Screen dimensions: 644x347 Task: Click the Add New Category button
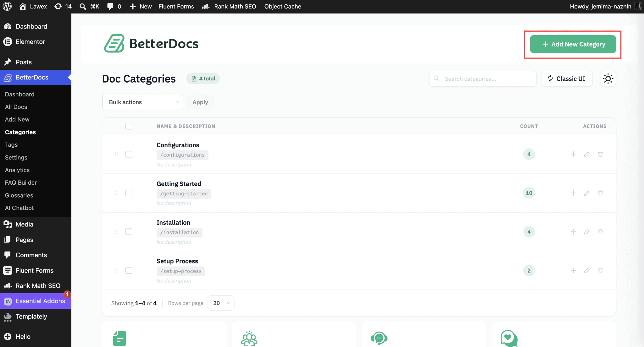tap(573, 44)
